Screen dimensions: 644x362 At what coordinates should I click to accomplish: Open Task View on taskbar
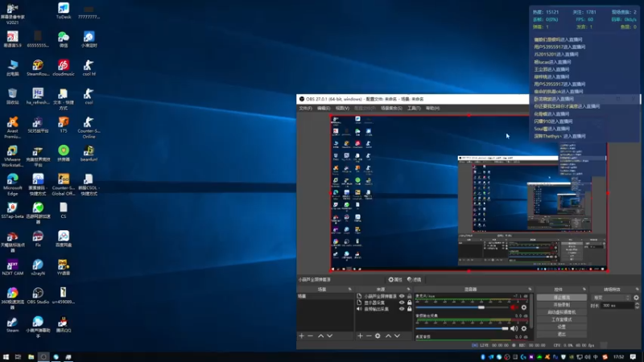point(18,357)
